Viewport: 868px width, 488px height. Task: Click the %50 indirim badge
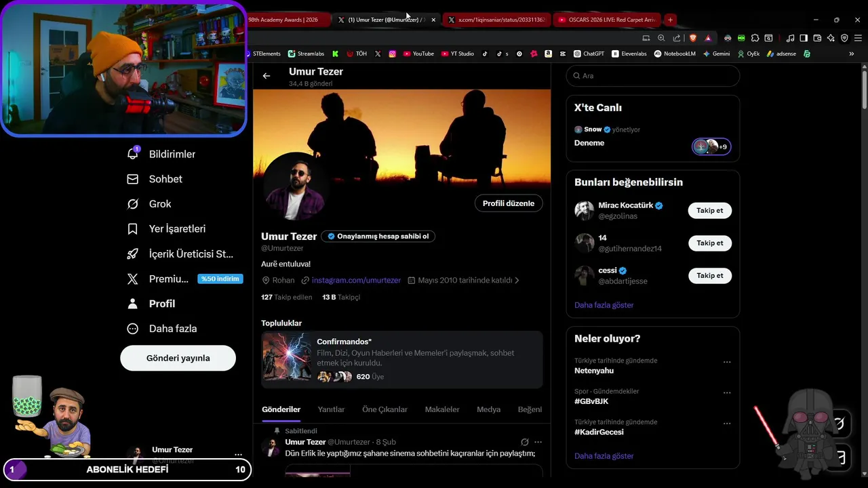(220, 279)
